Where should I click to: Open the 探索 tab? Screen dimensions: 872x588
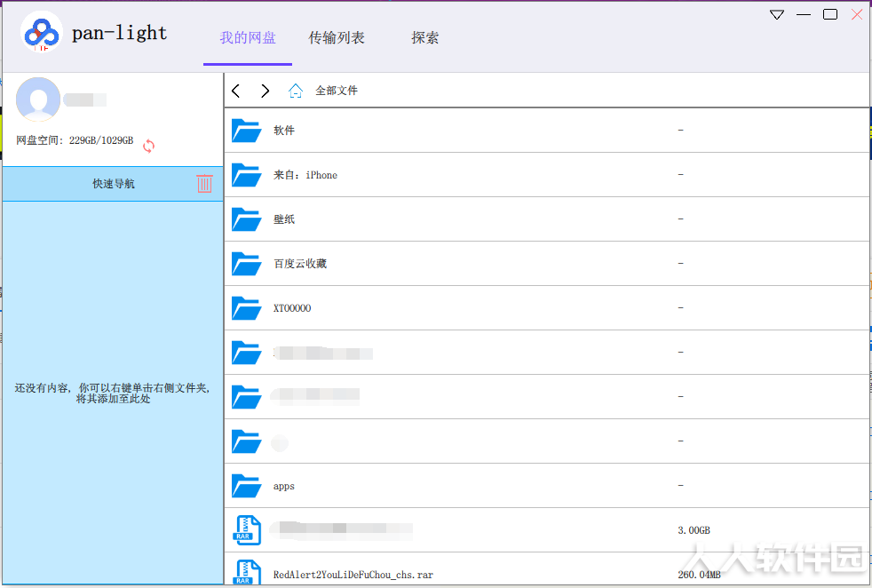click(424, 38)
